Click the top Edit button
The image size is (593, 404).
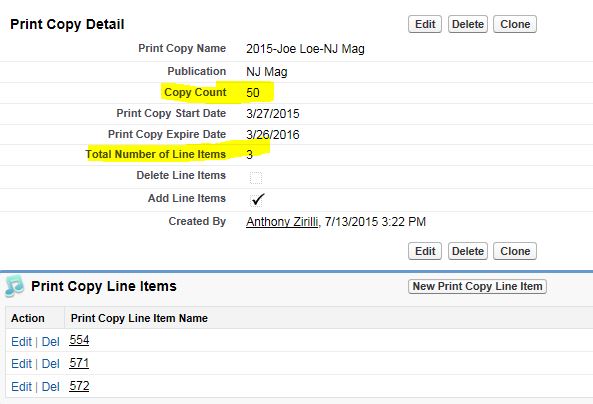425,24
